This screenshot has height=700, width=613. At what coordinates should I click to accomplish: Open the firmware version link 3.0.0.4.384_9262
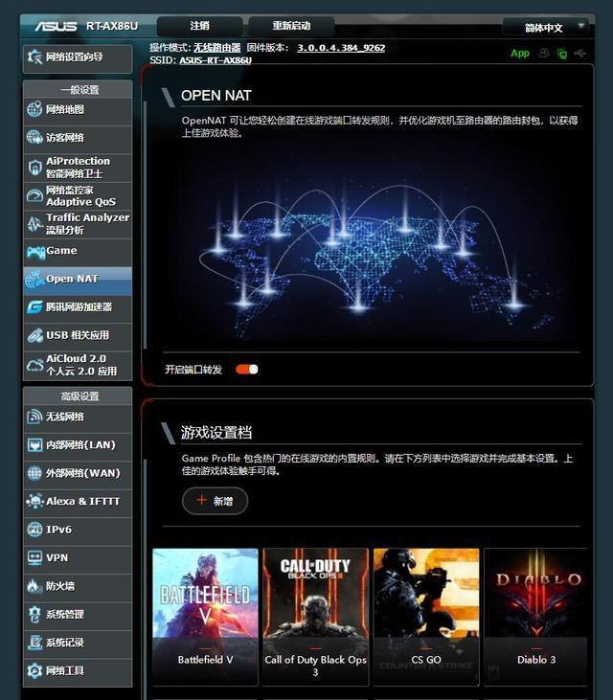pyautogui.click(x=341, y=48)
